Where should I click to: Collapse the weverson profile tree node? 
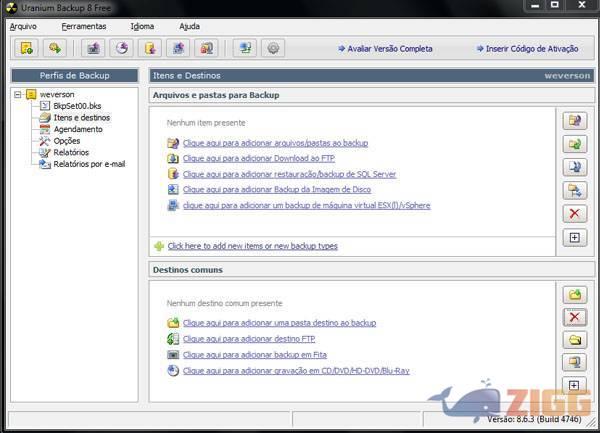19,95
